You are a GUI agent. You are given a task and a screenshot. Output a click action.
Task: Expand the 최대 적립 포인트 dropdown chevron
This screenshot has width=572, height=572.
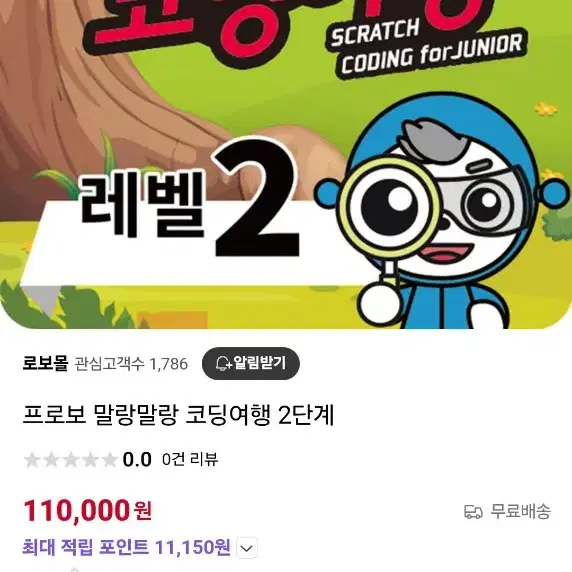[x=247, y=548]
